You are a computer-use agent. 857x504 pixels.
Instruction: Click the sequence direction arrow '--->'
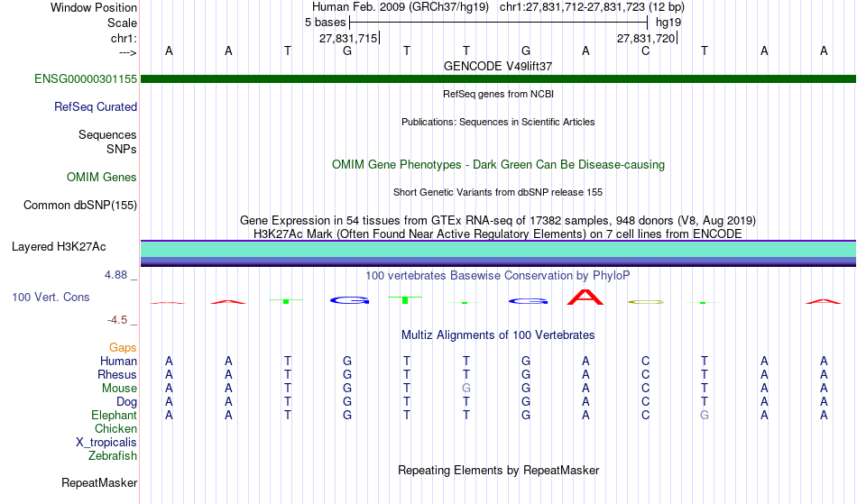tap(127, 52)
